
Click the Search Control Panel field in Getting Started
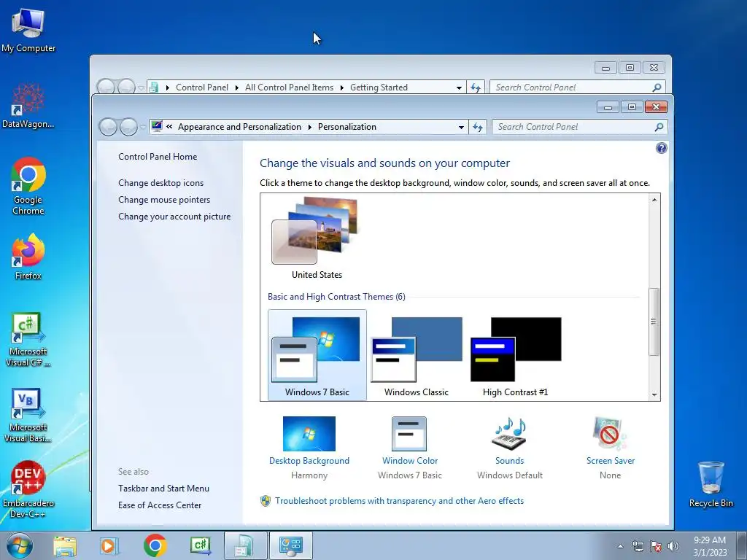point(572,87)
